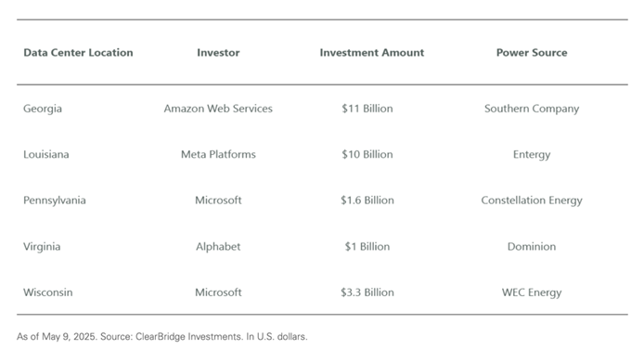Select the Alphabet investor cell
This screenshot has height=350, width=644.
[x=218, y=246]
